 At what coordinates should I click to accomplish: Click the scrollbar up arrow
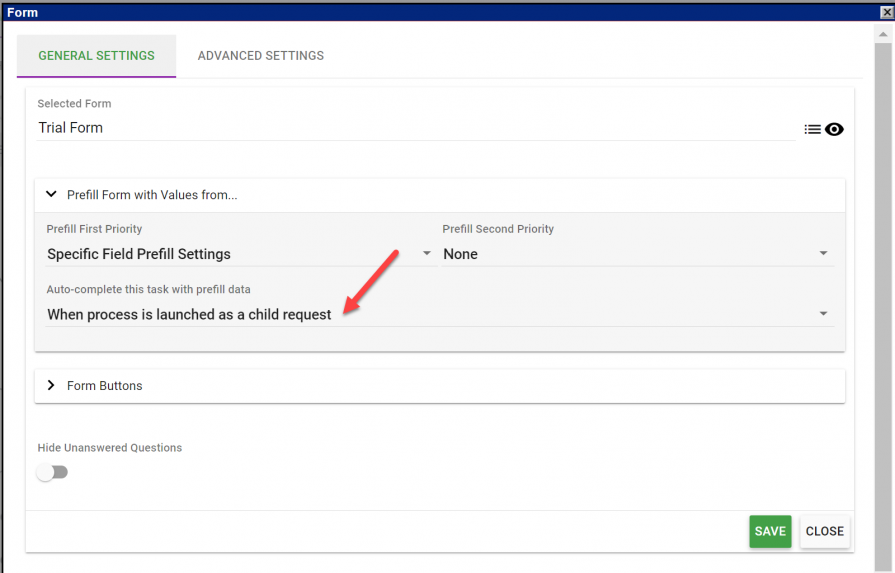(884, 32)
